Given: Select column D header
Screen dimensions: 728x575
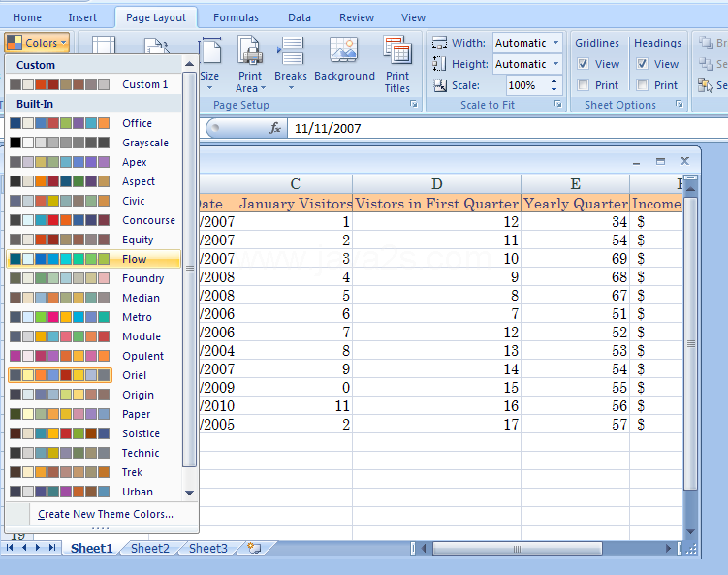Looking at the screenshot, I should click(436, 184).
